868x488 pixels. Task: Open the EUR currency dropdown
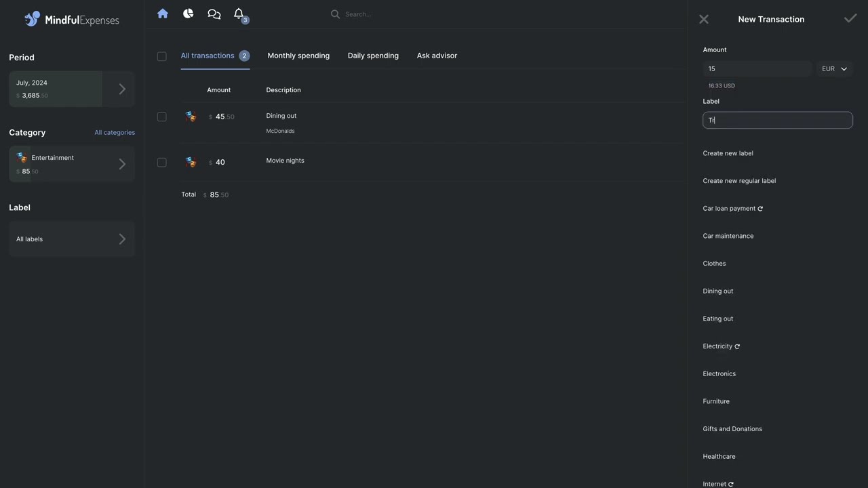pyautogui.click(x=835, y=68)
